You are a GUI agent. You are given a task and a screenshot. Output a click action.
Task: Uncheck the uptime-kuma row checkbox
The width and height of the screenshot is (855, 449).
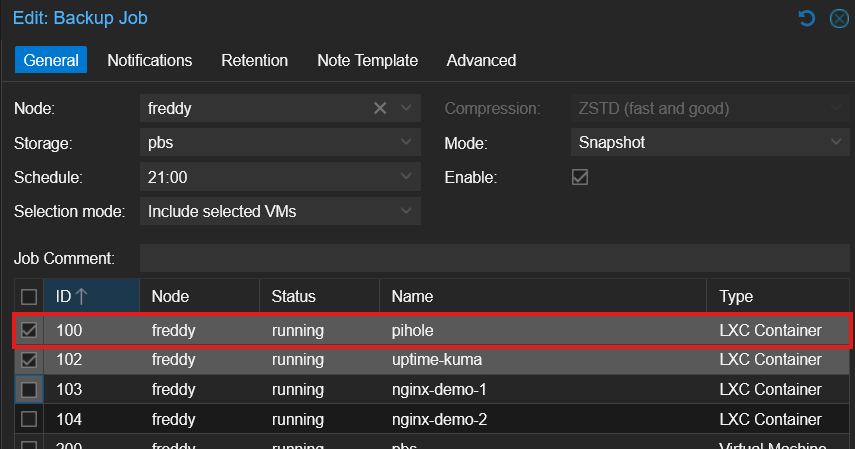click(29, 360)
